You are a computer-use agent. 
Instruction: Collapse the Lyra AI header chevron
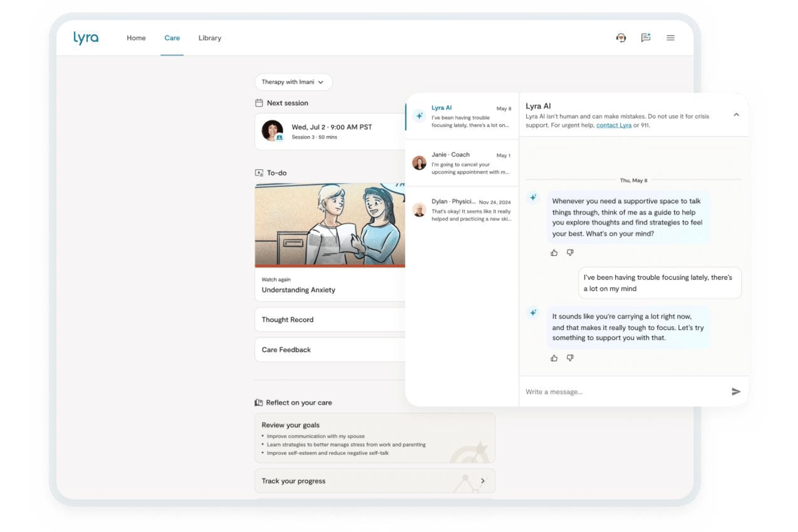[737, 115]
